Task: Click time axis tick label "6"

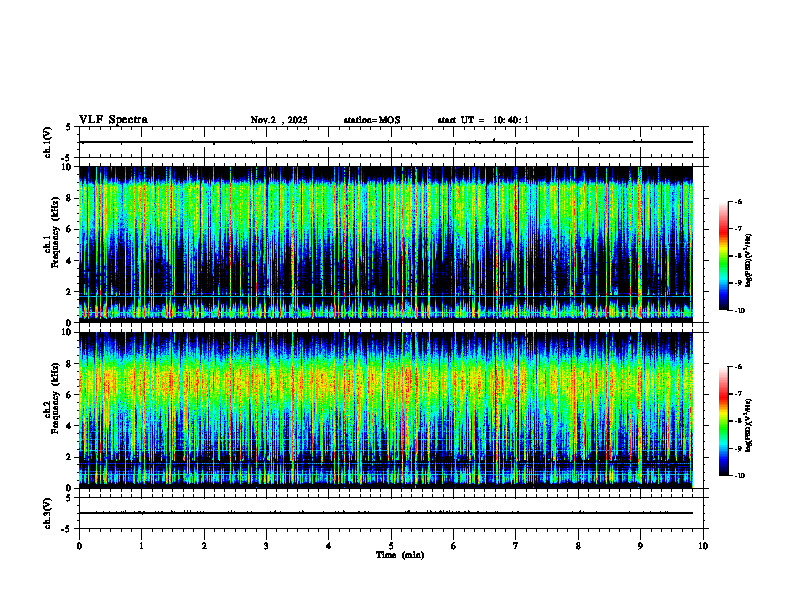Action: (454, 546)
